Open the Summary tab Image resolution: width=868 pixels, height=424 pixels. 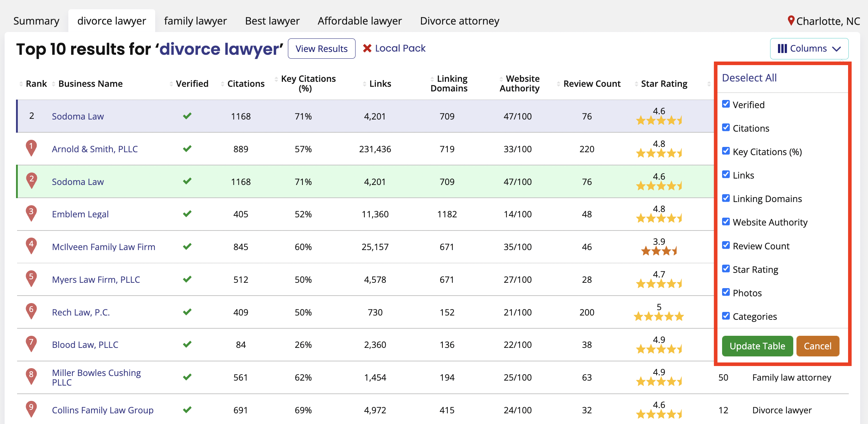36,21
